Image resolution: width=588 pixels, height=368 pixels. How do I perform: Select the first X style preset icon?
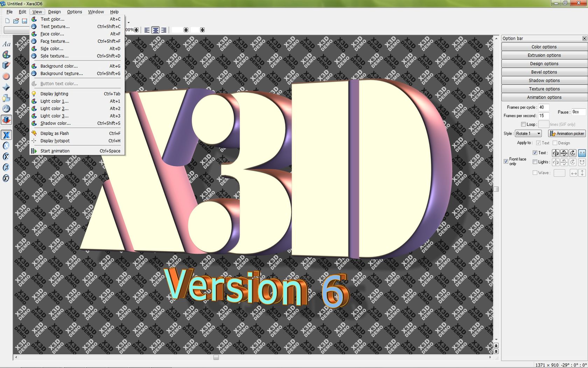coord(6,135)
